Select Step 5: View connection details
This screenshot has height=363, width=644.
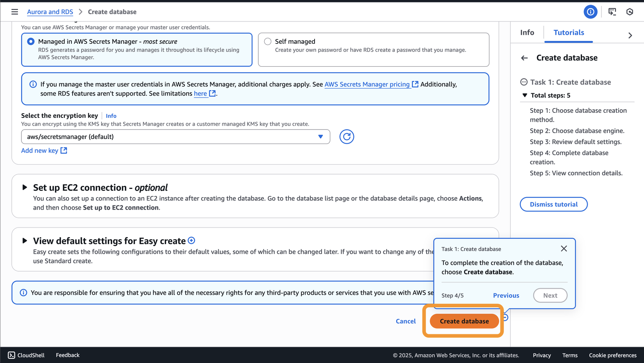[x=576, y=173]
